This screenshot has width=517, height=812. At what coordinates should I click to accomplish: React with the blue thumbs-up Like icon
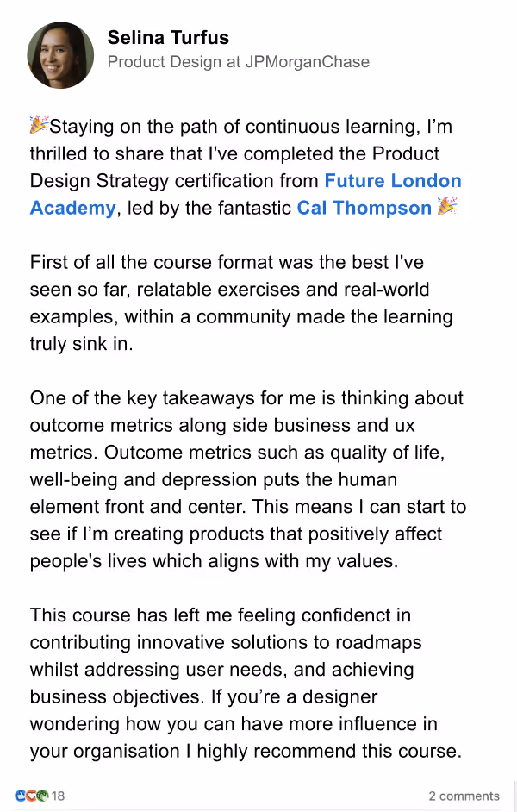[20, 795]
